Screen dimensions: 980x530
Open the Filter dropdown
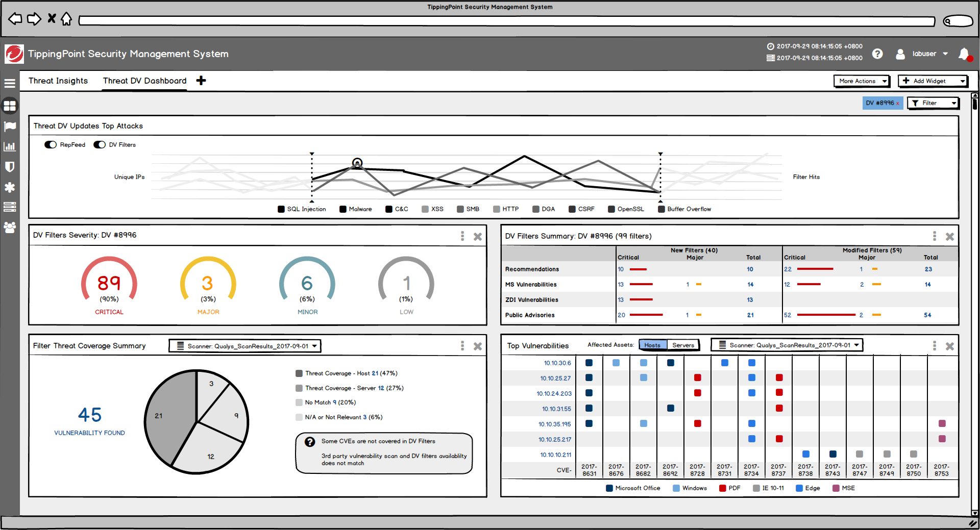(933, 103)
